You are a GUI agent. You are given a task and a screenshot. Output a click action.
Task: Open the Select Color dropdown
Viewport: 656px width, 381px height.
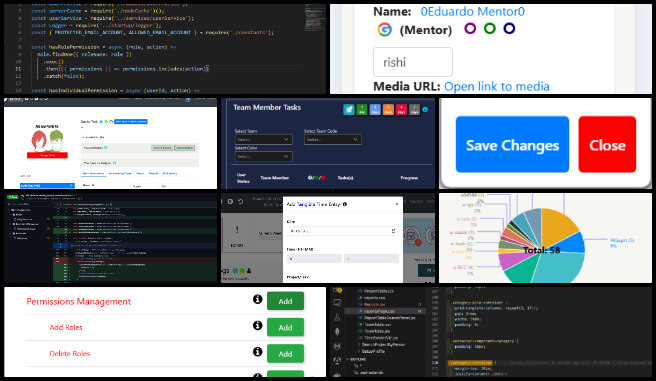pos(263,156)
